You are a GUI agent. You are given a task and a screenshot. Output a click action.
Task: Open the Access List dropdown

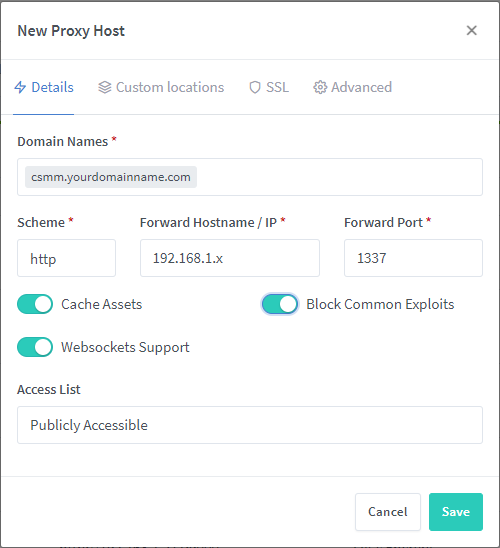(250, 425)
